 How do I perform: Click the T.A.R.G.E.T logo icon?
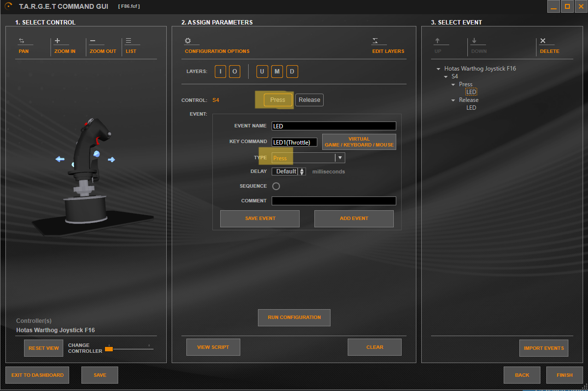click(x=8, y=6)
